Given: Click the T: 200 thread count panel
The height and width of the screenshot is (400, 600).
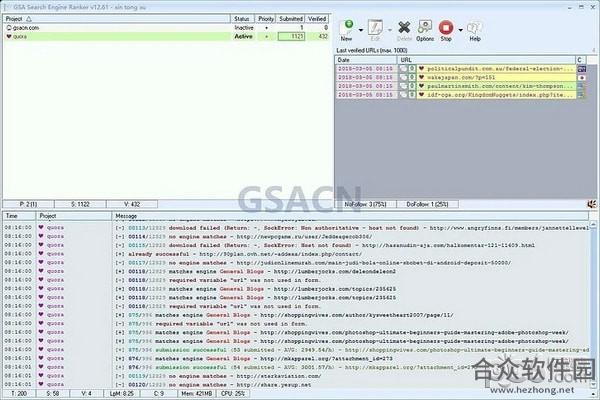Looking at the screenshot, I should [19, 393].
